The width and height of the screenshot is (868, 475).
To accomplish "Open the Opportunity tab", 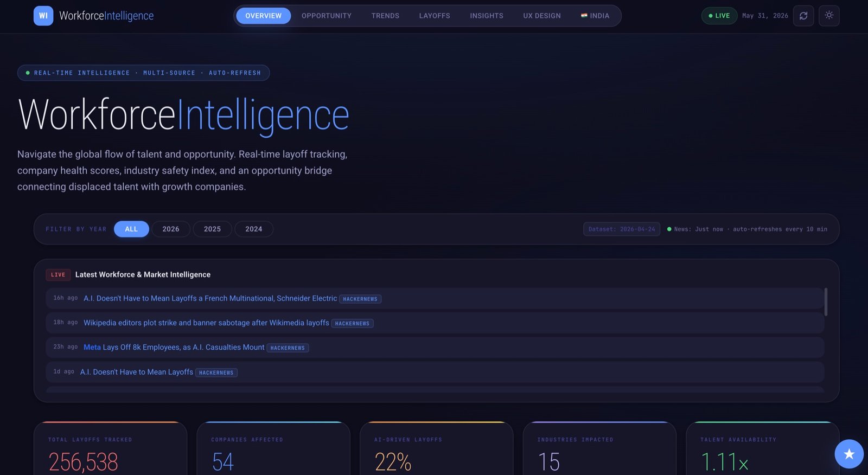I will [327, 16].
